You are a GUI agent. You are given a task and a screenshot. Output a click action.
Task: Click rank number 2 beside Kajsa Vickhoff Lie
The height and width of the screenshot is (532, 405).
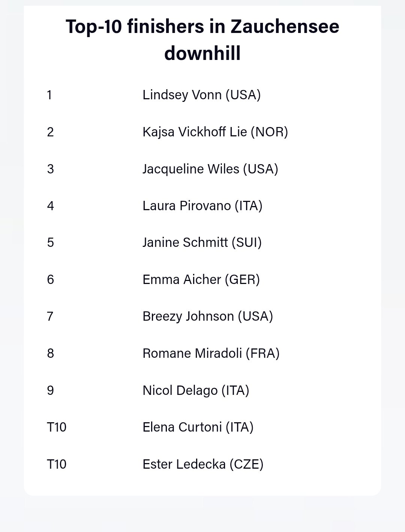[x=50, y=132]
